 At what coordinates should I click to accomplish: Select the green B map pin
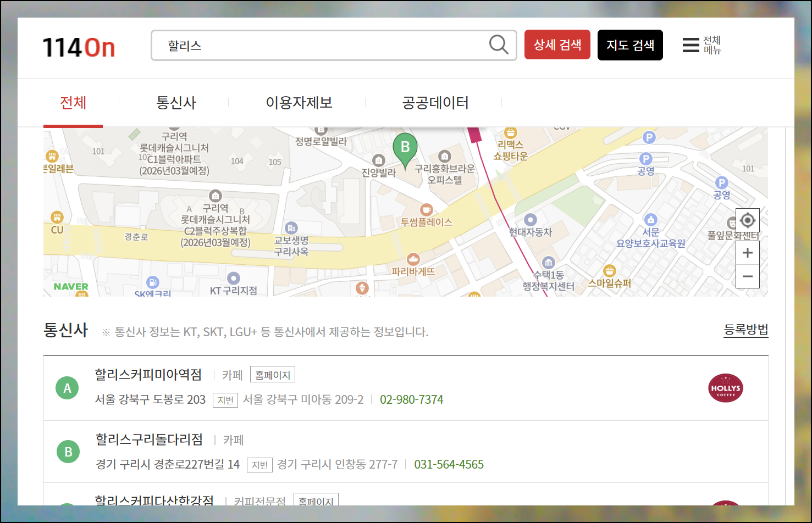(x=405, y=151)
